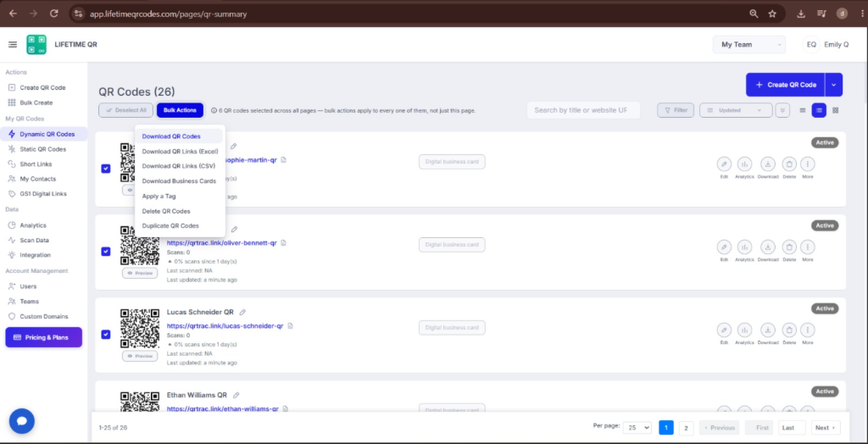The image size is (868, 444).
Task: Expand the Create QR Code arrow dropdown
Action: click(x=834, y=85)
